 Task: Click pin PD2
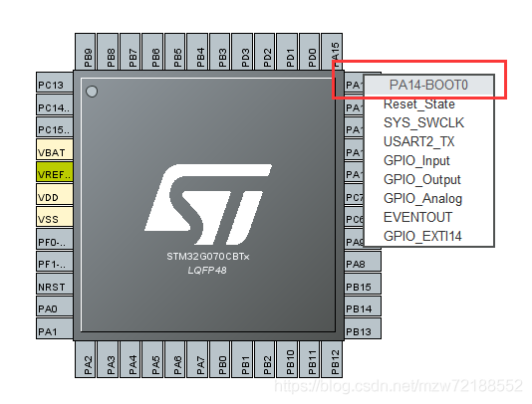coord(265,52)
